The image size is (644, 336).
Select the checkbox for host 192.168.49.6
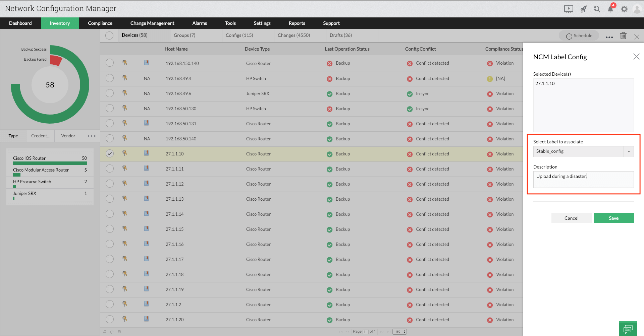click(x=109, y=93)
